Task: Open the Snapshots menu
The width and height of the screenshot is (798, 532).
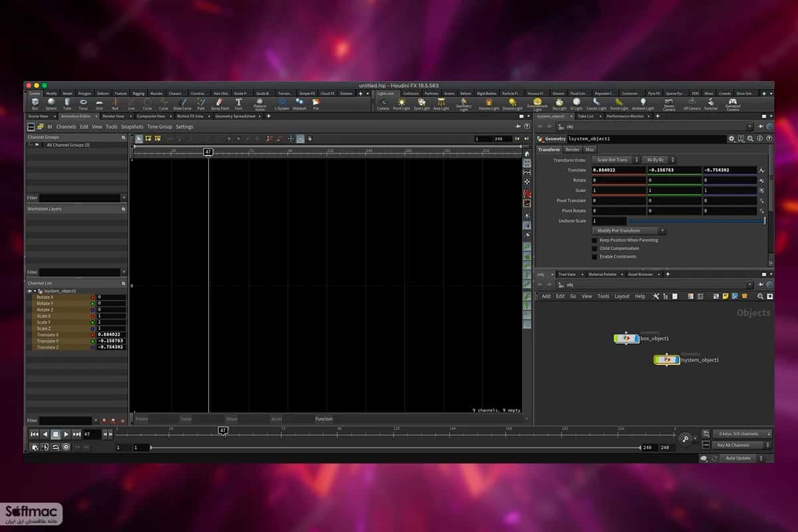Action: [132, 126]
